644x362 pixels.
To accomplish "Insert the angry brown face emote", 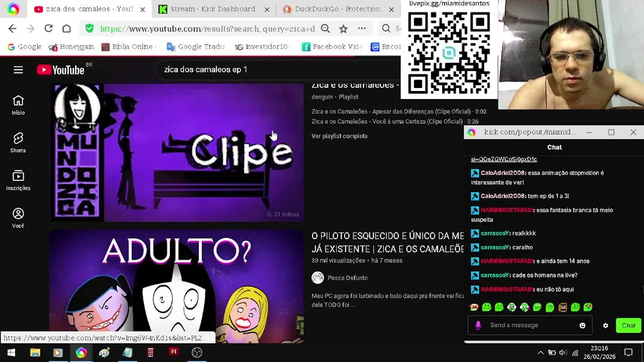I will [562, 307].
